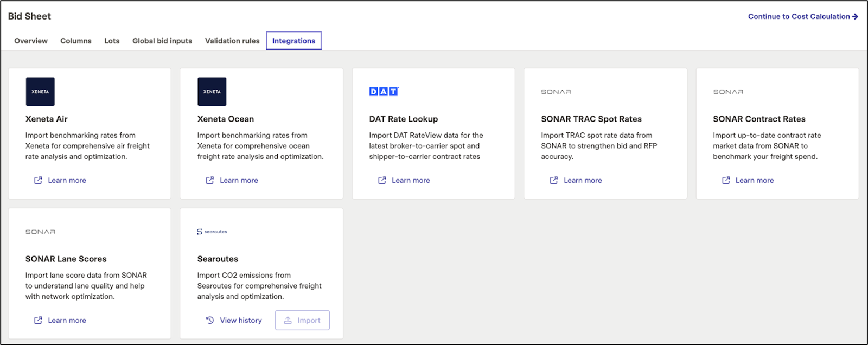
Task: Click the SONAR Contract Rates logo
Action: pos(728,92)
